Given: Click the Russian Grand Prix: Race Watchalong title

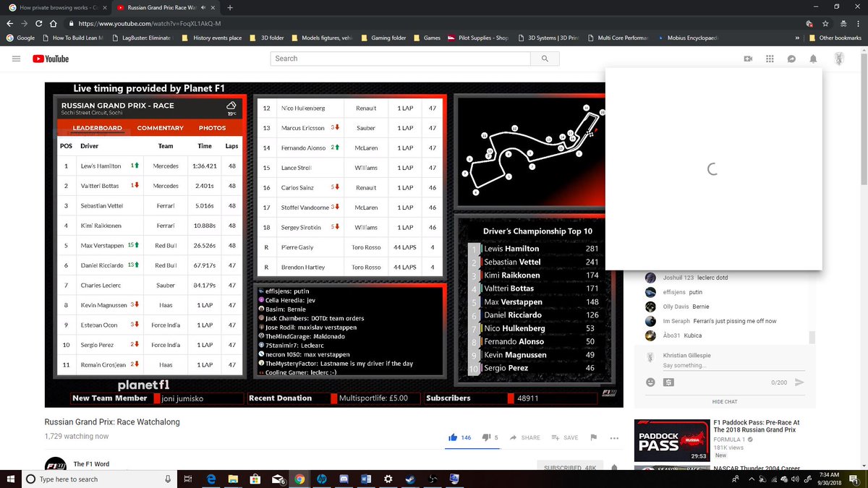Looking at the screenshot, I should 112,421.
